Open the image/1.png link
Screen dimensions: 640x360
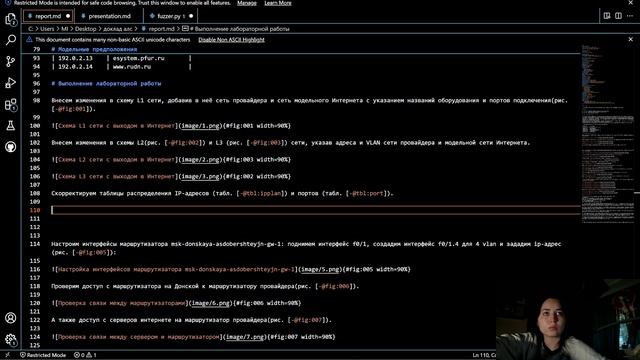click(200, 126)
